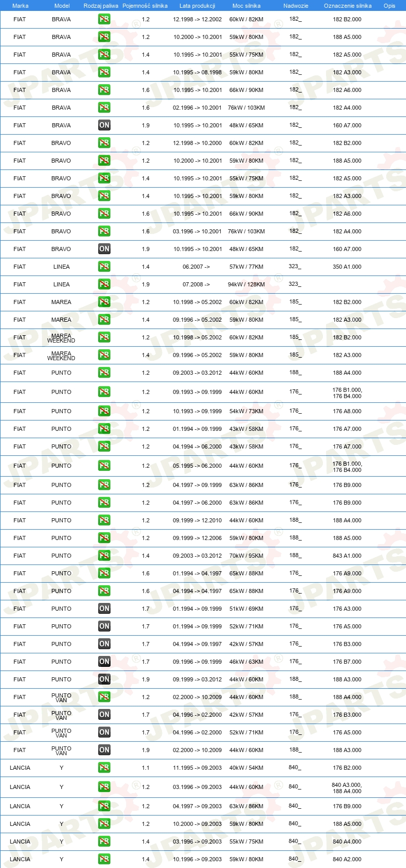Image resolution: width=406 pixels, height=868 pixels.
Task: Select engine code 350 A1.000
Action: click(x=347, y=267)
